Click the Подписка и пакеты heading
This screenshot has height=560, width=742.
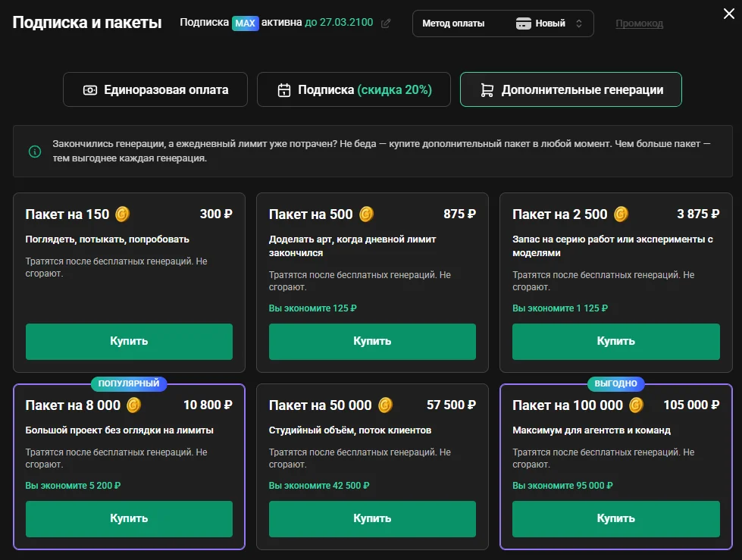point(87,22)
